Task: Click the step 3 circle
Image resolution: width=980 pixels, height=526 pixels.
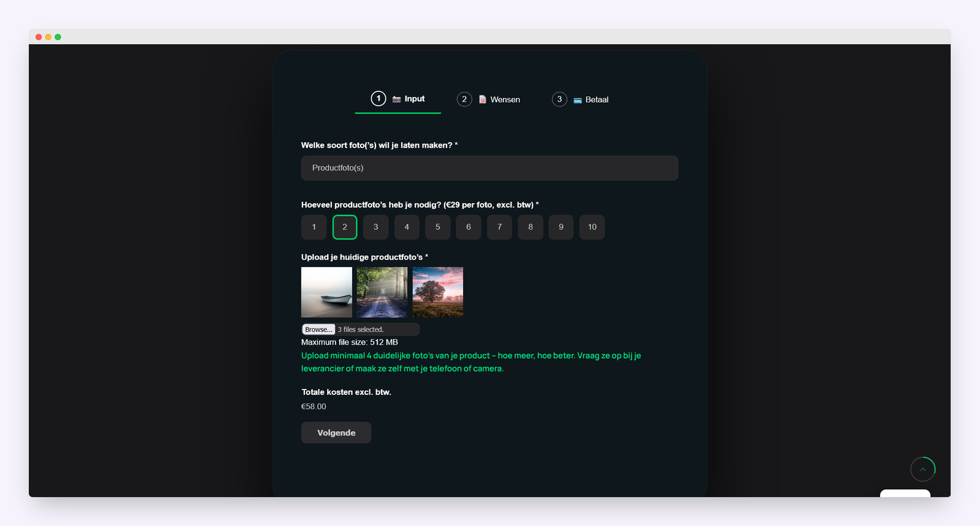Action: [559, 99]
